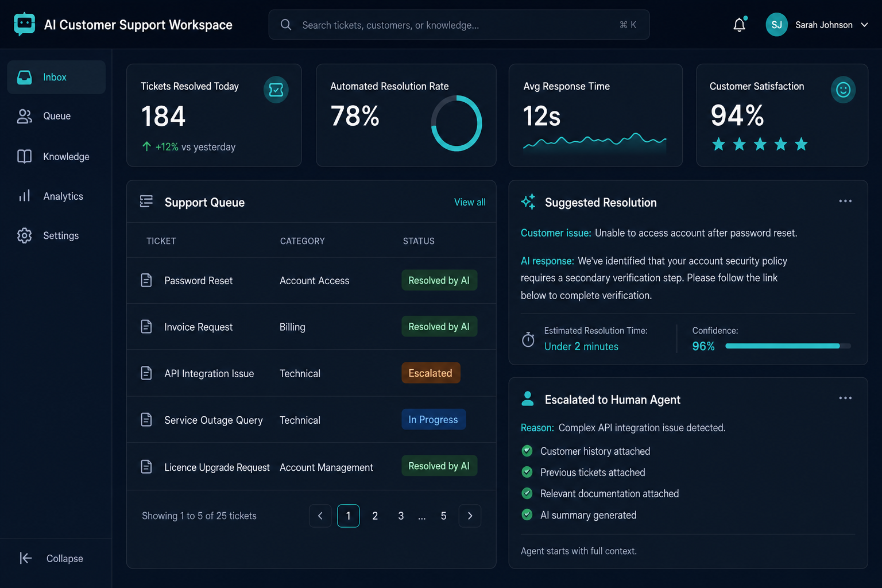This screenshot has width=882, height=588.
Task: Select page 1 in pagination
Action: pyautogui.click(x=349, y=516)
